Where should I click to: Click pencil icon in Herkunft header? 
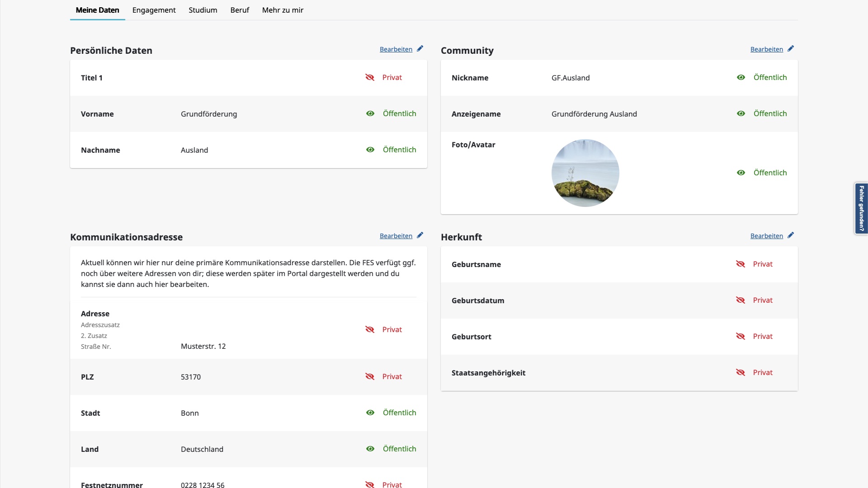coord(791,235)
